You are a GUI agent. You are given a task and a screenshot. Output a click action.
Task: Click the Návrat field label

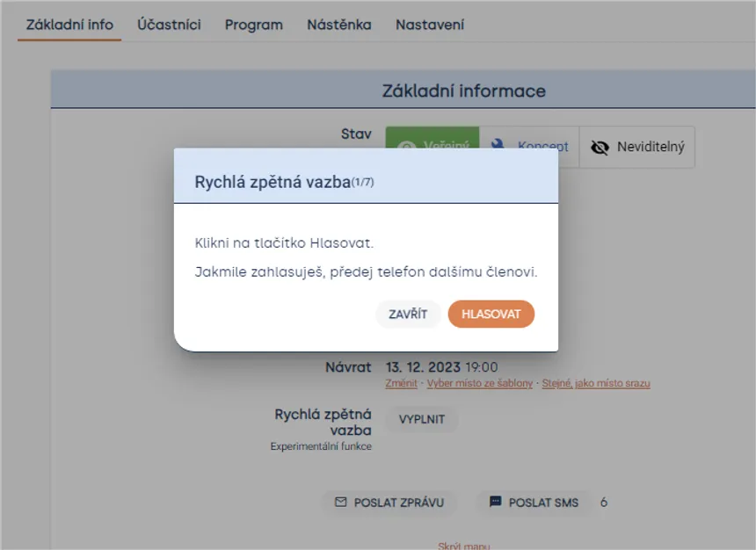pyautogui.click(x=349, y=367)
